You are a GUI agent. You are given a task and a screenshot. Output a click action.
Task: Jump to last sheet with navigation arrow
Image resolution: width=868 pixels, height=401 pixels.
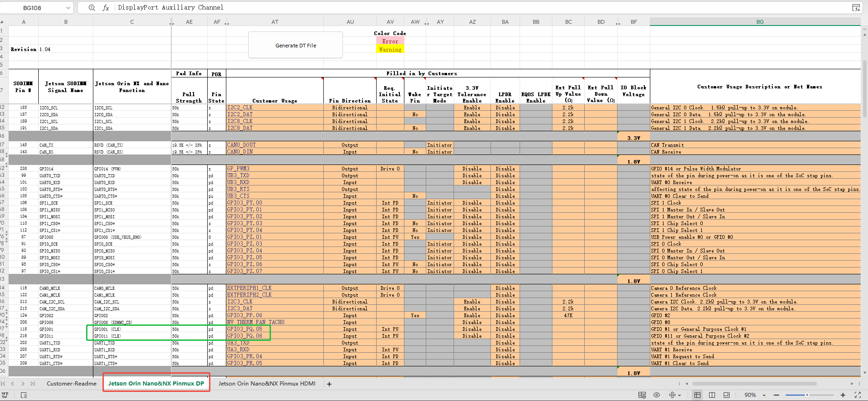(32, 384)
